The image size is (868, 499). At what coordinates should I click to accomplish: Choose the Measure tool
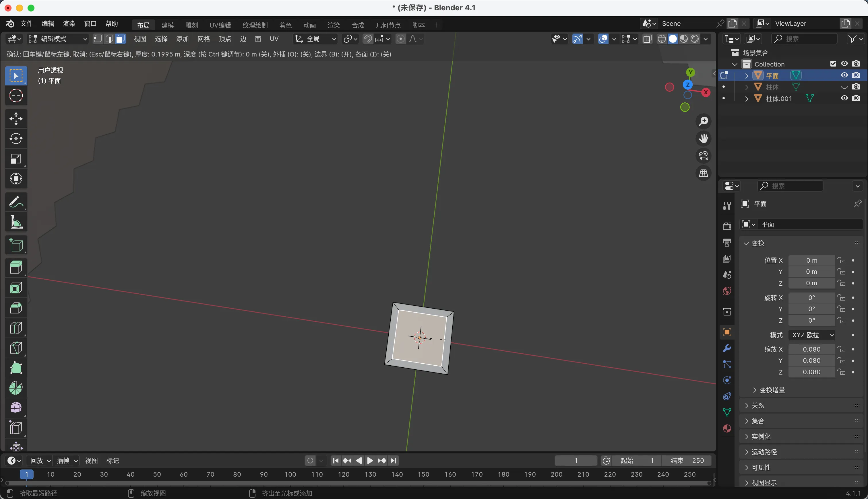[16, 223]
